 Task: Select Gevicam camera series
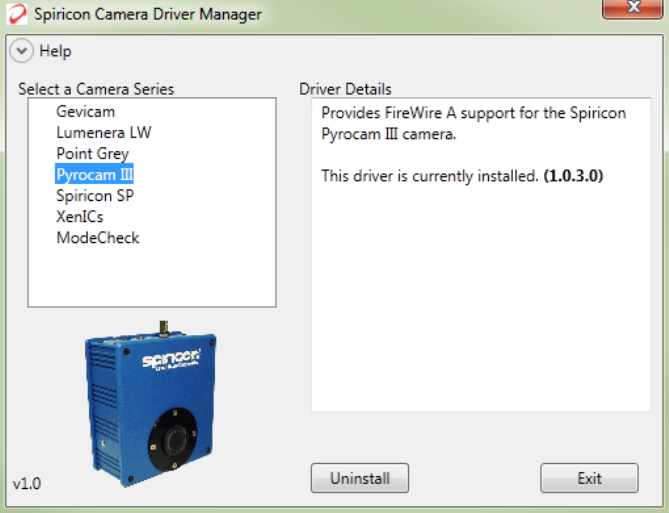coord(86,112)
